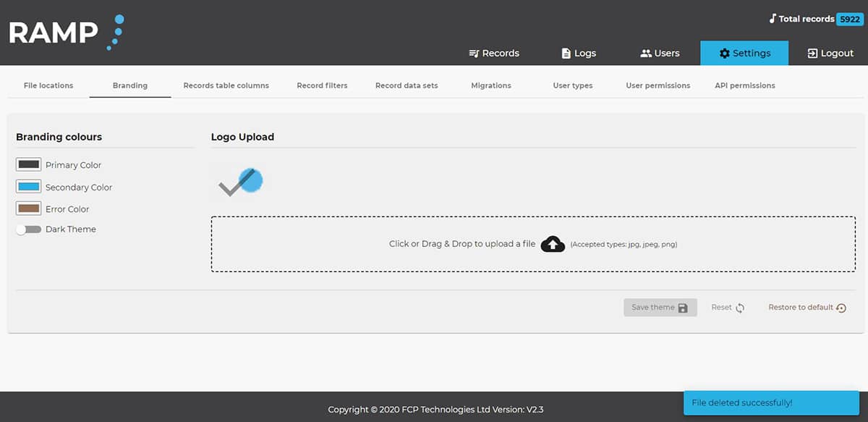Click the cloud upload icon
This screenshot has height=422, width=868.
point(553,244)
